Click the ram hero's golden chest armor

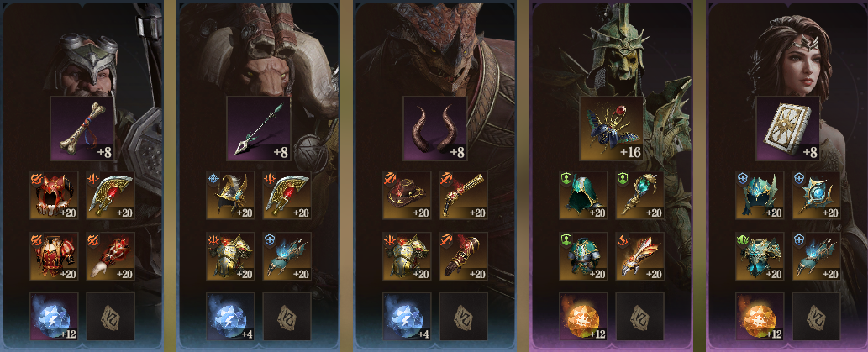point(230,256)
